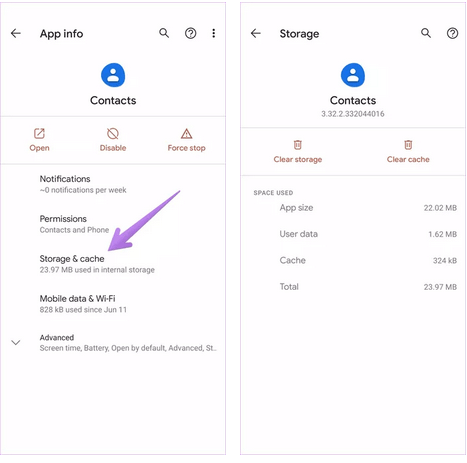Image resolution: width=467 pixels, height=463 pixels.
Task: Tap the Disable icon for Contacts
Action: coord(113,134)
